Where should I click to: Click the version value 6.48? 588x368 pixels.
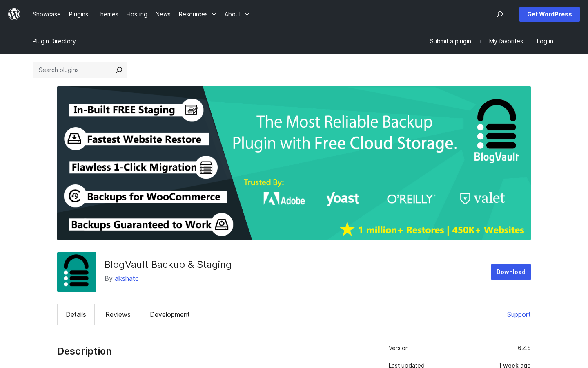[524, 348]
